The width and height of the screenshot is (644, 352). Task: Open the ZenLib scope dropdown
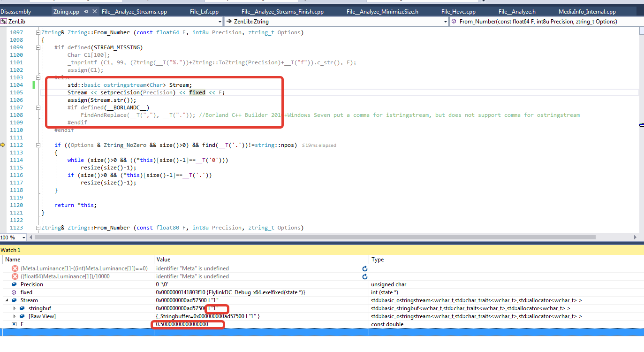pyautogui.click(x=220, y=21)
